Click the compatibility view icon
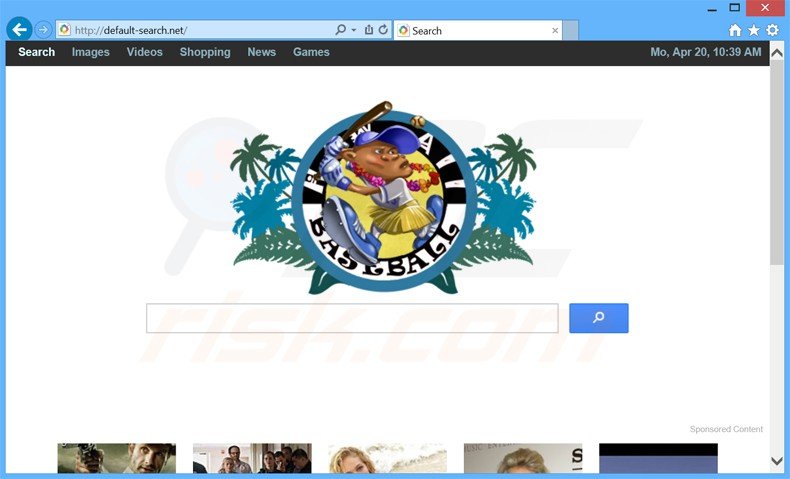 coord(369,30)
